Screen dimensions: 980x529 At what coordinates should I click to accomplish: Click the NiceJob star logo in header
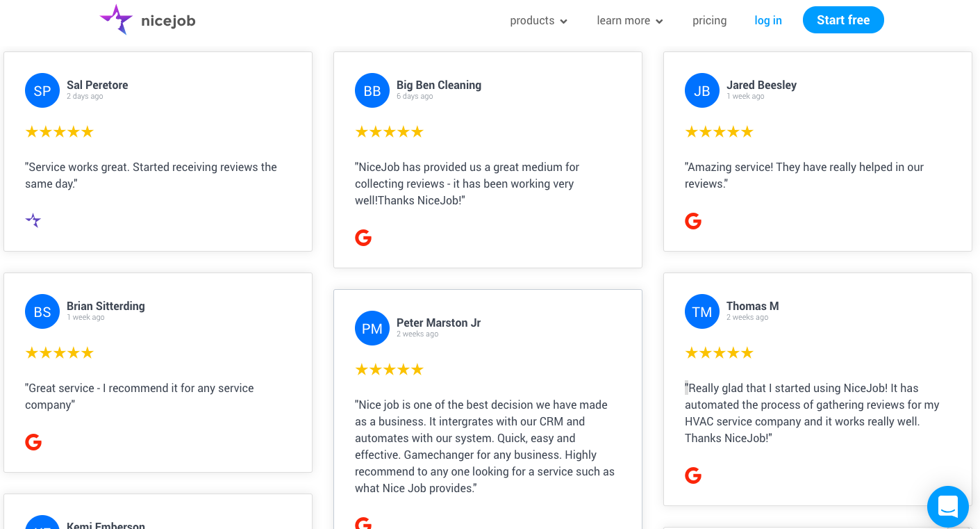[x=116, y=19]
